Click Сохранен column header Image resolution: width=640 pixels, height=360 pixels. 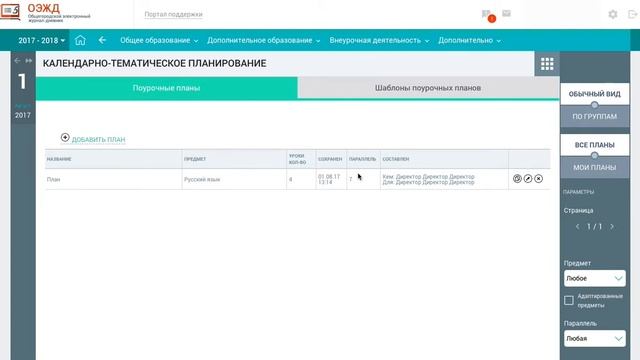(x=330, y=159)
